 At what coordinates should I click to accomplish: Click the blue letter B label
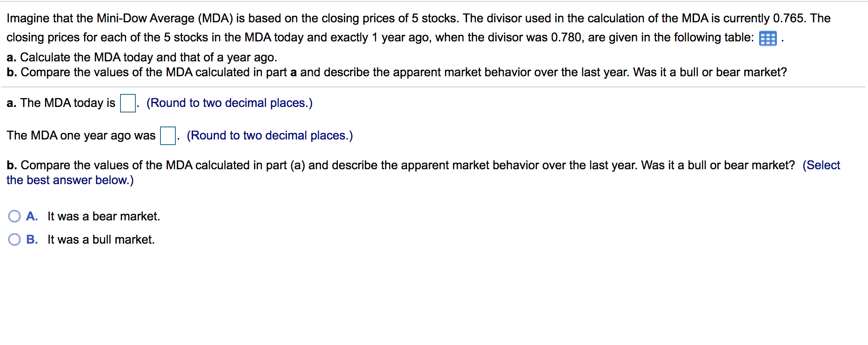(32, 239)
